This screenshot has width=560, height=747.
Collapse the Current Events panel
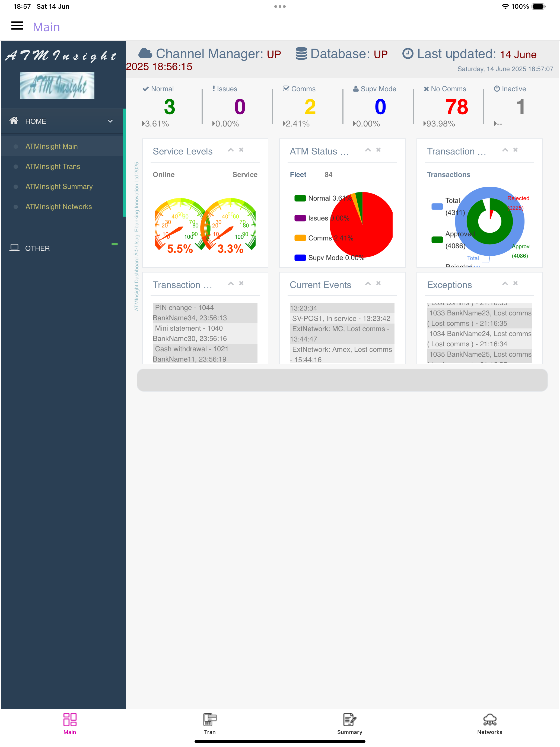click(x=368, y=284)
